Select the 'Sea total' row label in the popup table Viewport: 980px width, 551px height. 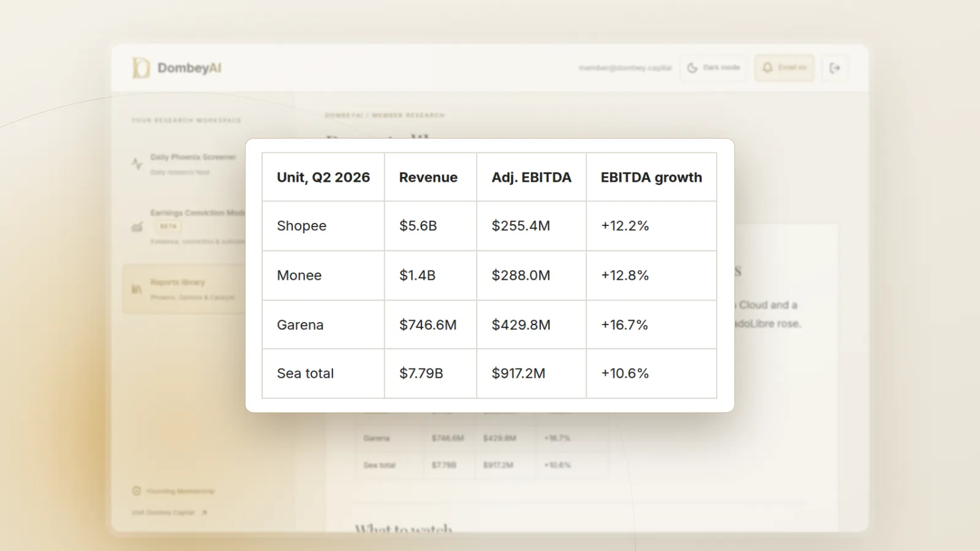tap(305, 373)
